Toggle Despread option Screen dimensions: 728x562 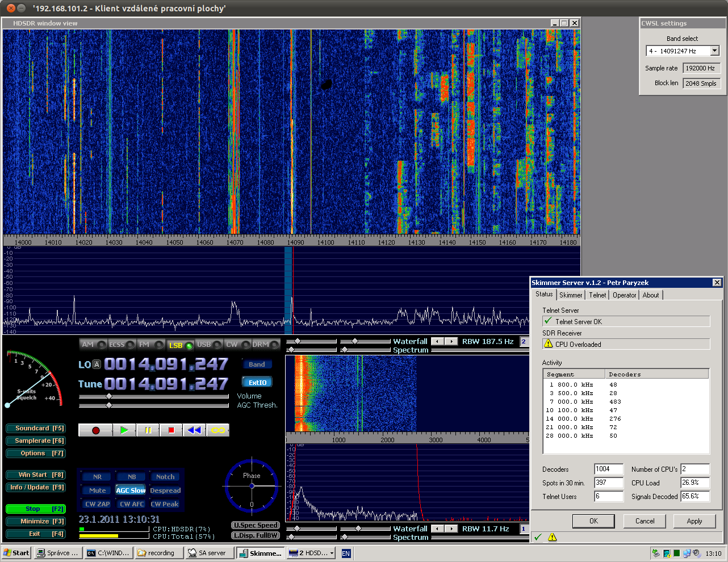click(165, 490)
